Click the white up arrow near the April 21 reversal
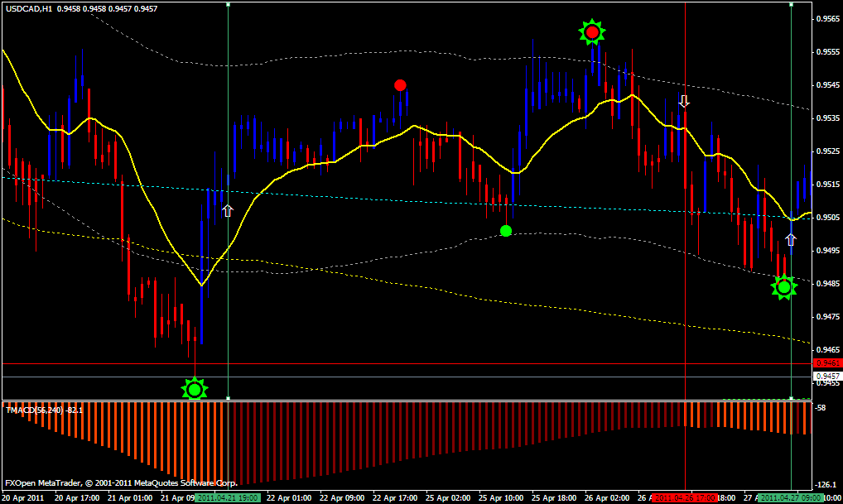This screenshot has width=843, height=504. click(x=227, y=210)
